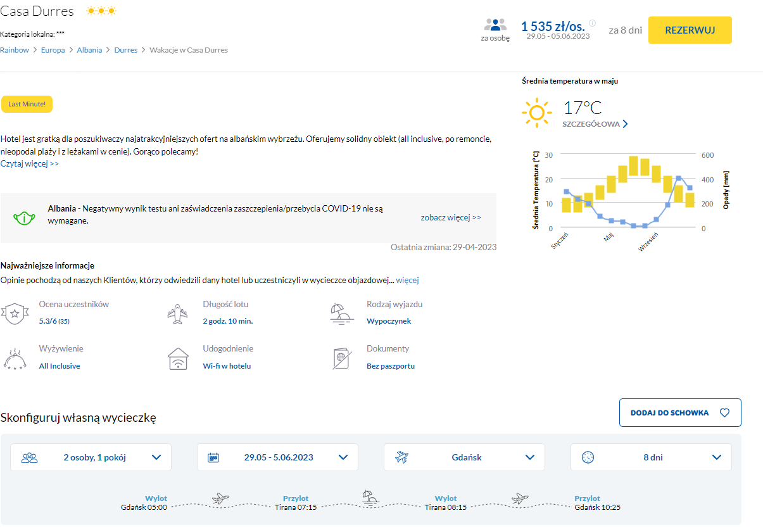Click the green face mask COVID icon

(x=24, y=218)
